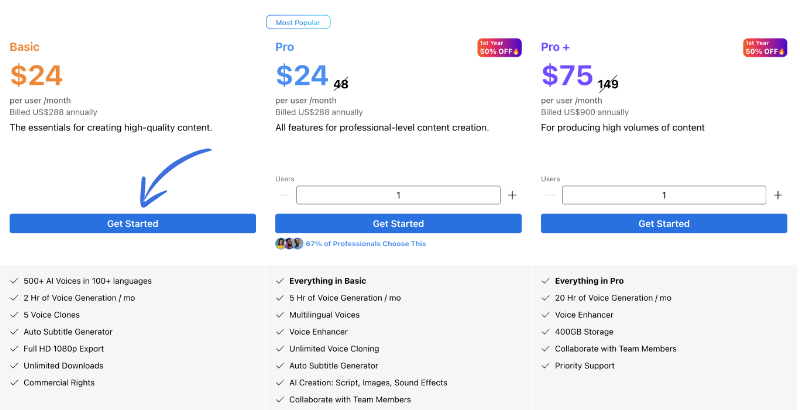Image resolution: width=800 pixels, height=410 pixels.
Task: Decrease Pro + plan users with minus icon
Action: click(x=548, y=196)
